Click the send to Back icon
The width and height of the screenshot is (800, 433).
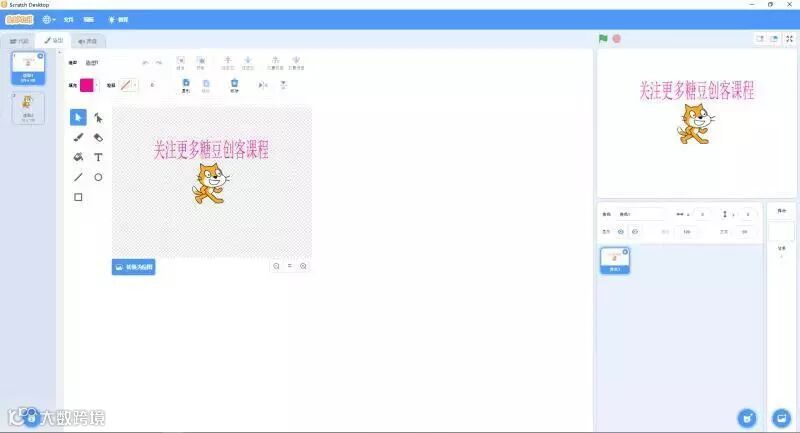point(296,63)
